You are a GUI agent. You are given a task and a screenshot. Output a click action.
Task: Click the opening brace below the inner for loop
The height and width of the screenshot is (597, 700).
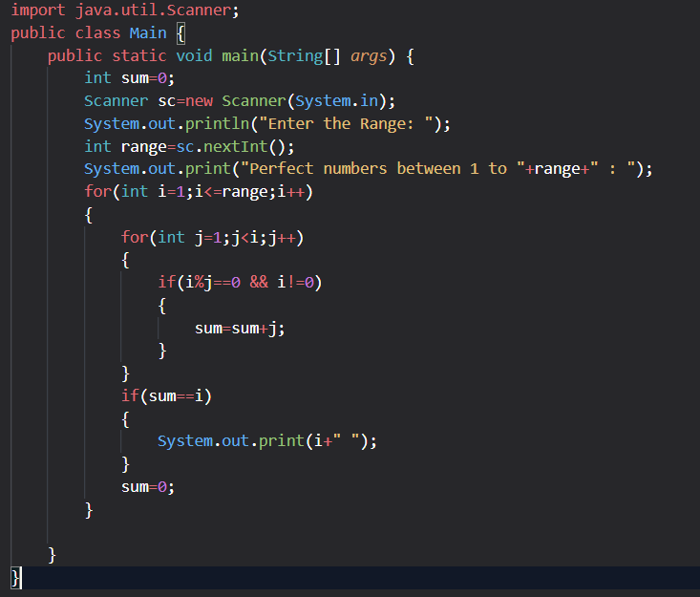tap(125, 261)
